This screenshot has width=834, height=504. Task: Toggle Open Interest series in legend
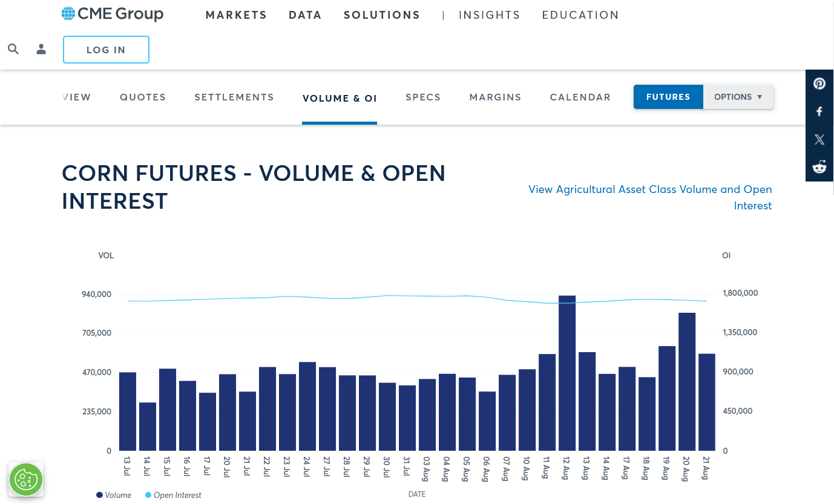tap(173, 495)
